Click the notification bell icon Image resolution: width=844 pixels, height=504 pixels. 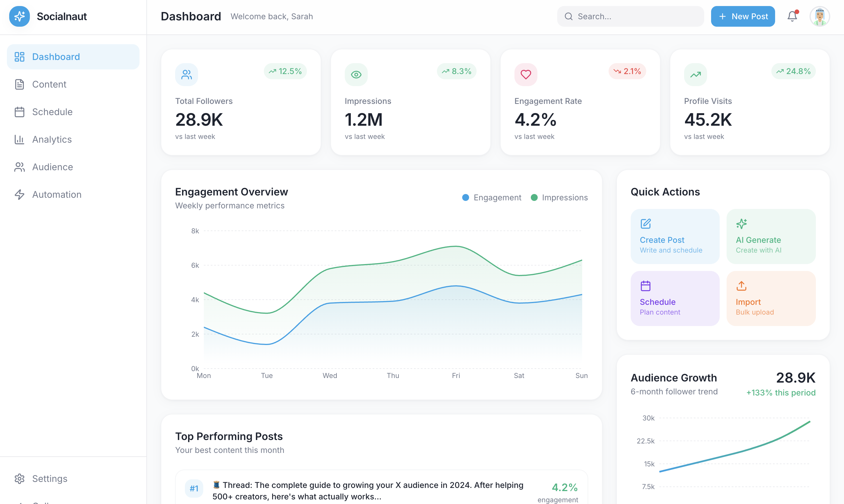(792, 16)
